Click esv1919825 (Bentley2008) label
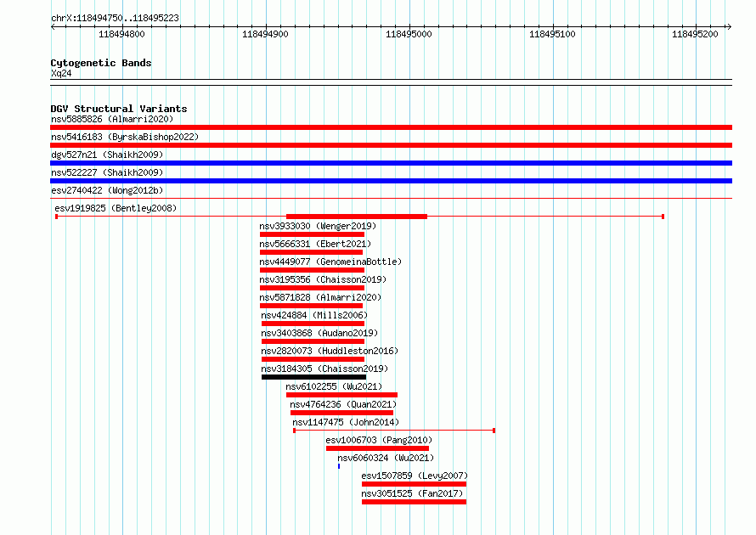756x535 pixels. (116, 208)
